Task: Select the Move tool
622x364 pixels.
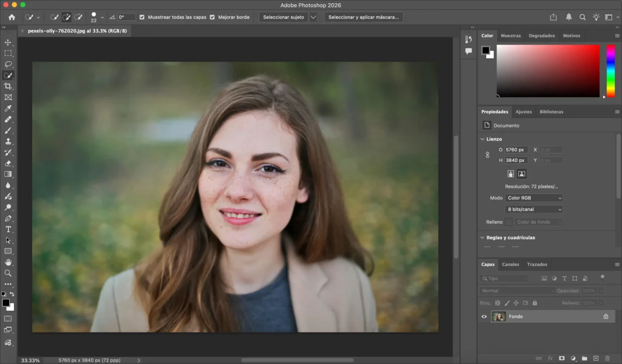Action: [x=8, y=42]
